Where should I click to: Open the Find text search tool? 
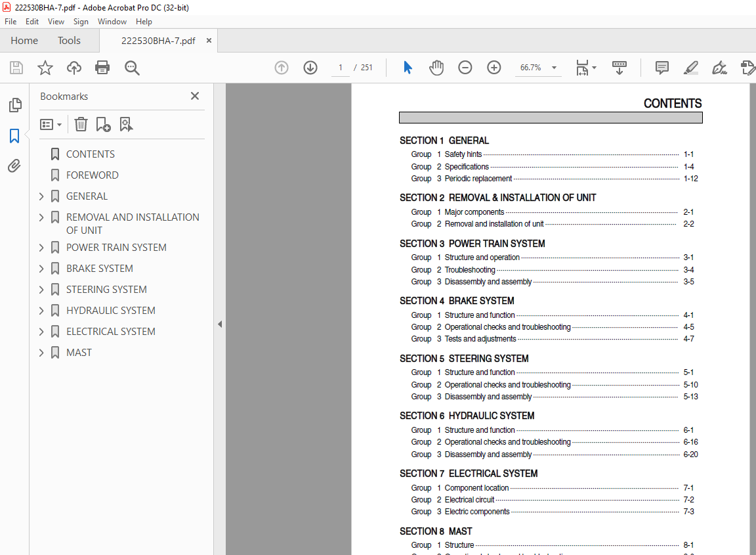132,68
